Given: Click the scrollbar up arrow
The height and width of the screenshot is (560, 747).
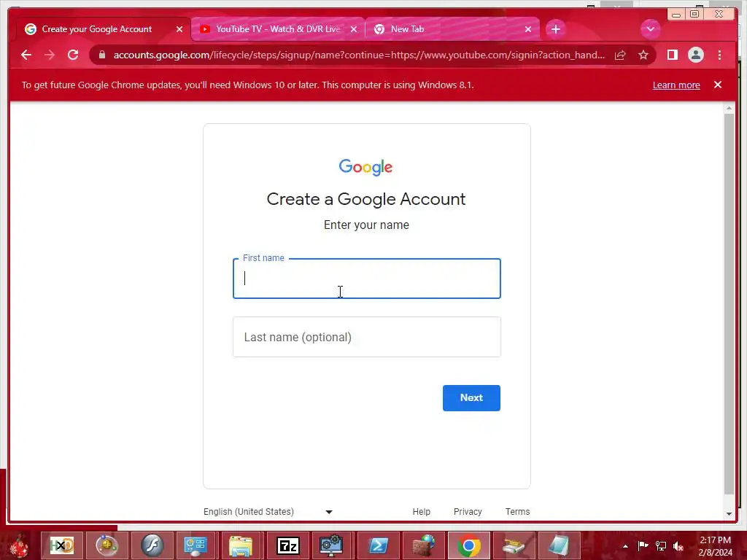Looking at the screenshot, I should tap(729, 109).
